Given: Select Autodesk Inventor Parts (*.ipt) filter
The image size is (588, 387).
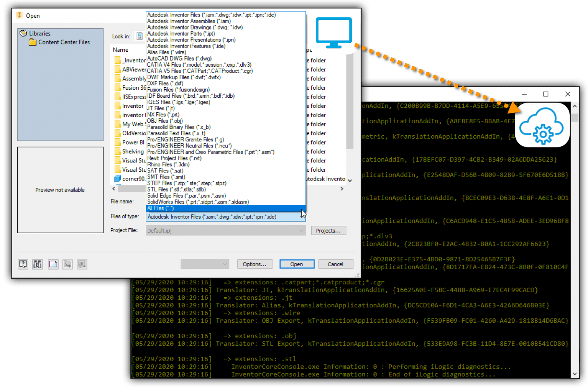Looking at the screenshot, I should 181,34.
